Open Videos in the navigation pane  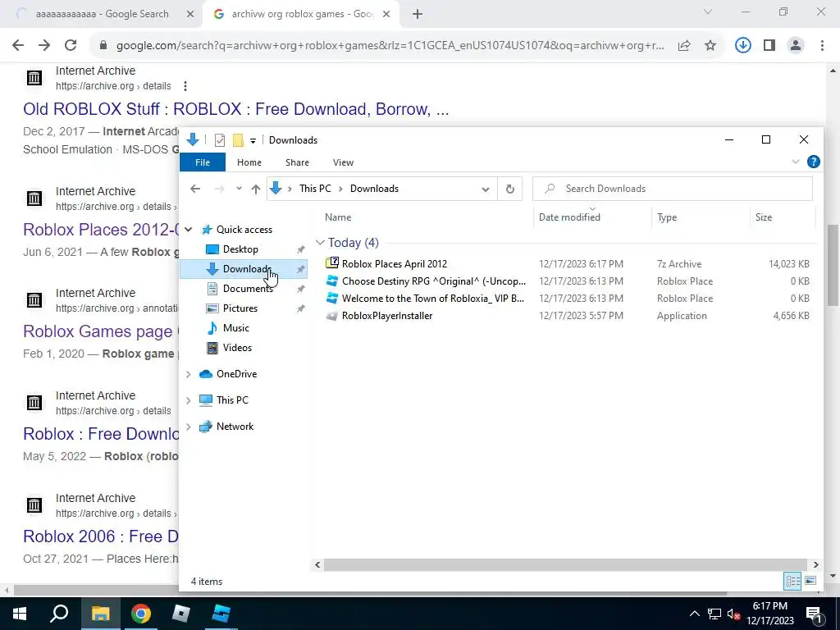(237, 348)
